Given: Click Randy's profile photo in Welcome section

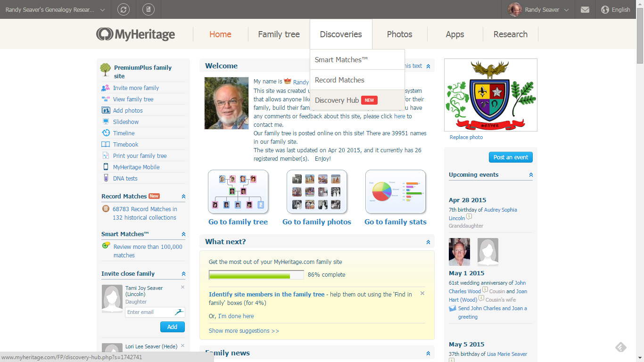Looking at the screenshot, I should pos(226,103).
